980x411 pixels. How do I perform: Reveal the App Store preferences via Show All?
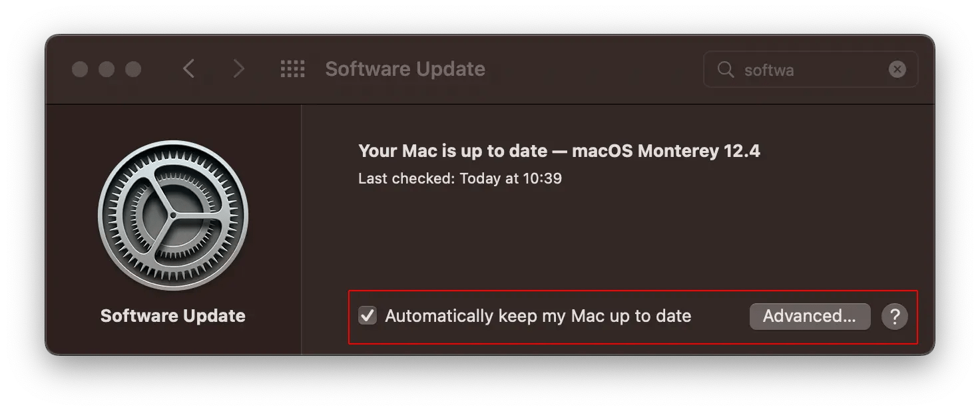(292, 68)
